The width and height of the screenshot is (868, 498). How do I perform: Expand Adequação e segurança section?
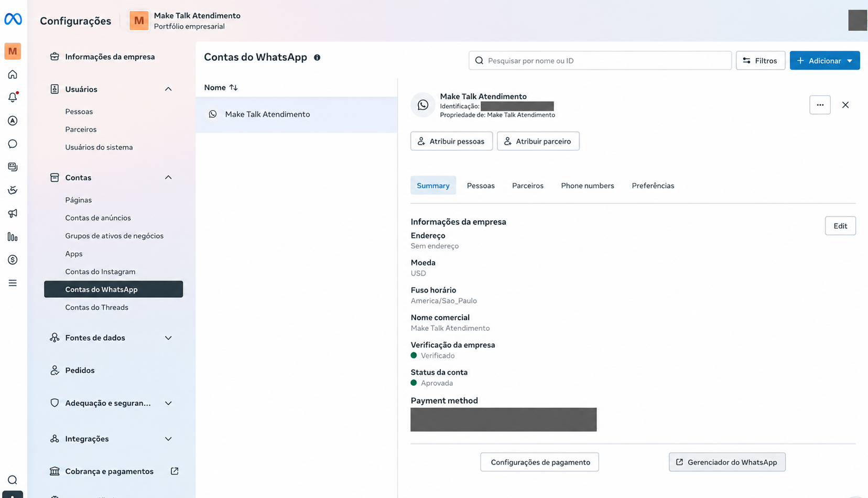pyautogui.click(x=168, y=403)
